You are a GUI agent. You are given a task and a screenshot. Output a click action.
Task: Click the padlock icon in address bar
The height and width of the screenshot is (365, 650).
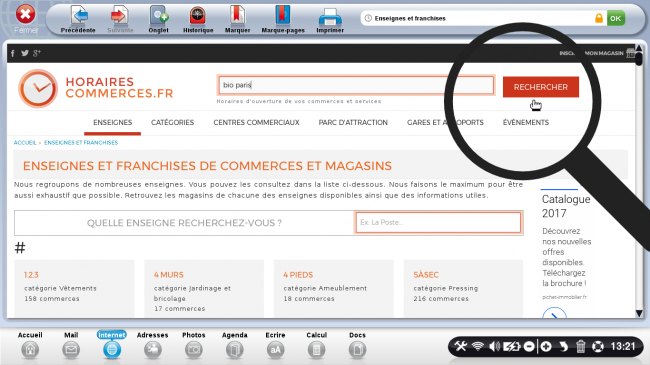[x=599, y=18]
